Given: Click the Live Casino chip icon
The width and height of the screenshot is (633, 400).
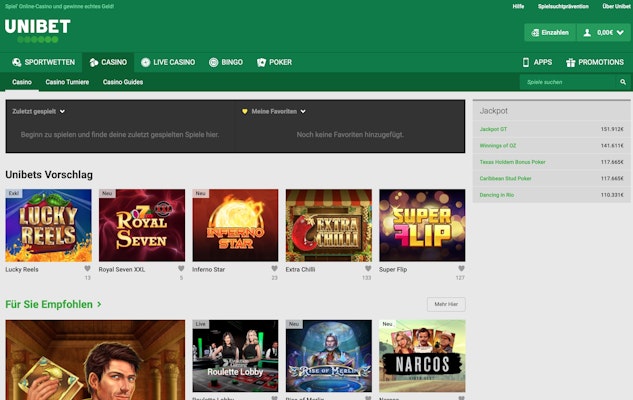Looking at the screenshot, I should (x=145, y=62).
